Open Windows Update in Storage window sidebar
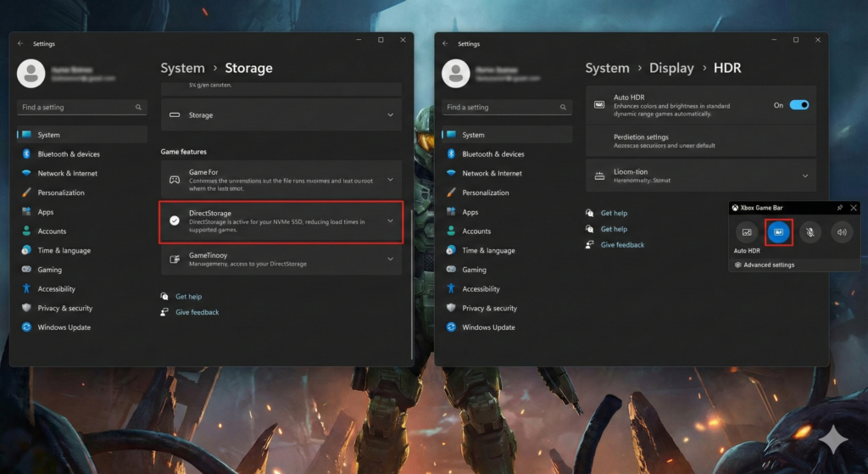The image size is (868, 474). (x=64, y=327)
